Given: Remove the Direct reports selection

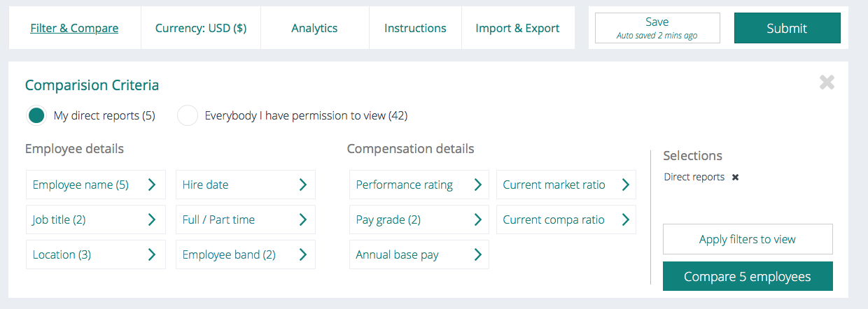Looking at the screenshot, I should pyautogui.click(x=735, y=178).
